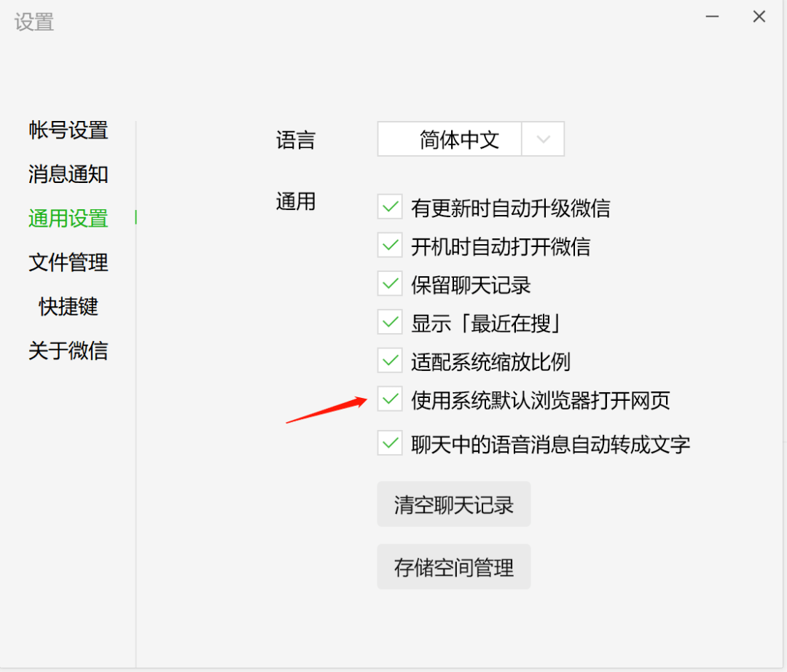Open 存储空间管理

coord(454,566)
